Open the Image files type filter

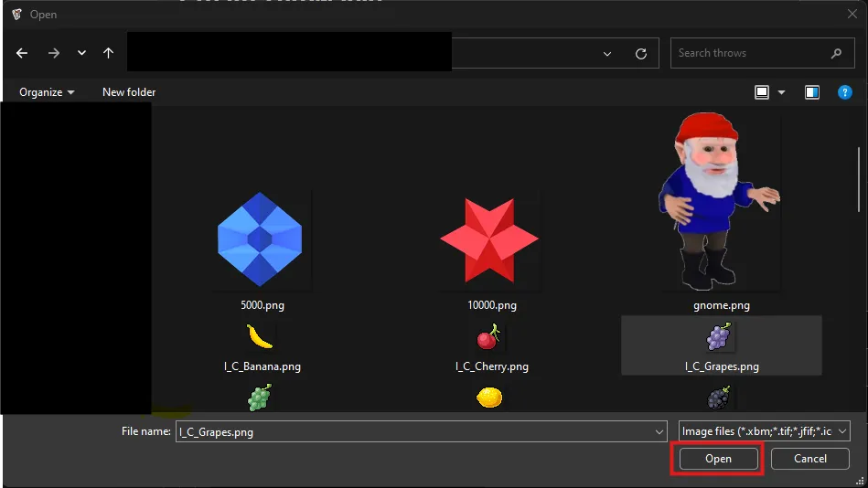tap(764, 431)
